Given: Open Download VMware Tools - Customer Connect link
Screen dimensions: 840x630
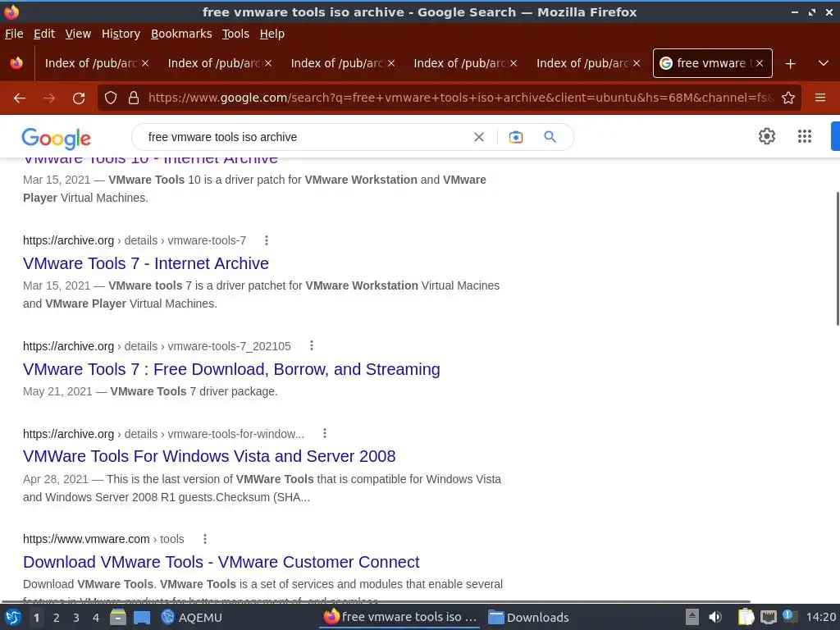Looking at the screenshot, I should pos(221,562).
